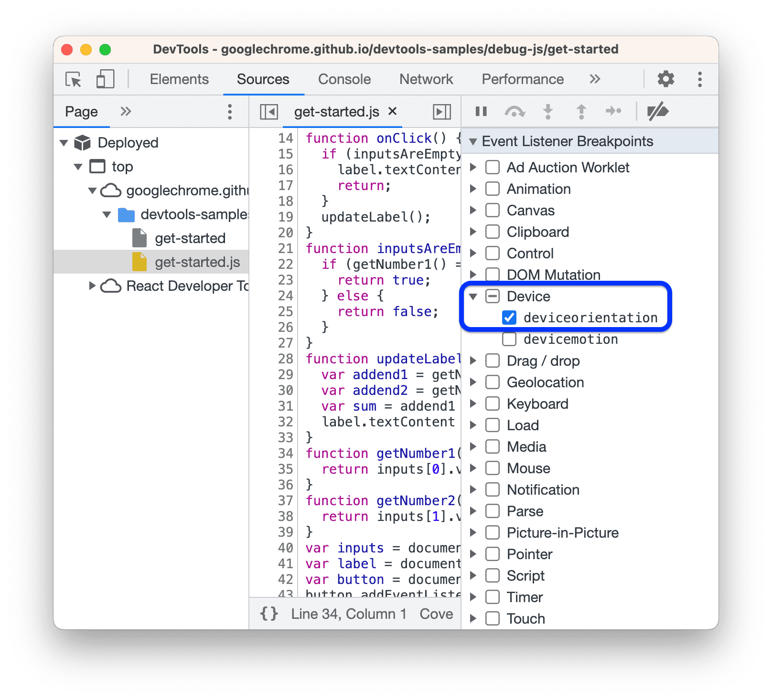Uncheck the deviceorientation breakpoint

[509, 317]
